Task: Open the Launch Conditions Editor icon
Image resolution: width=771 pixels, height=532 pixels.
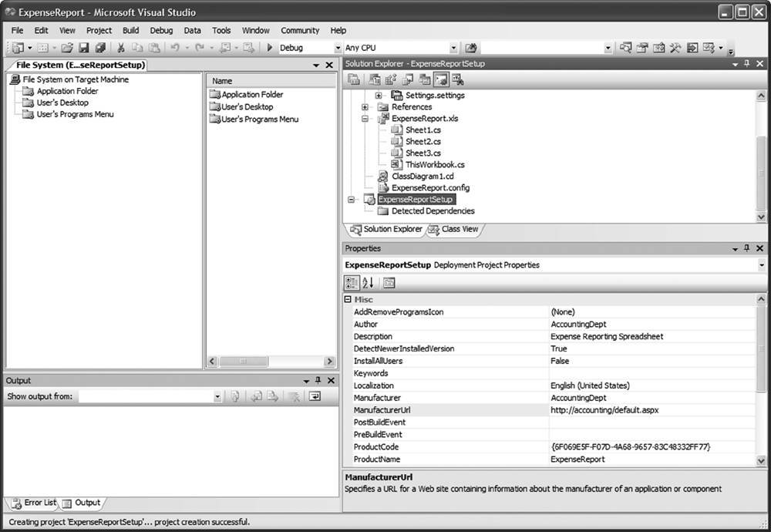Action: [458, 79]
